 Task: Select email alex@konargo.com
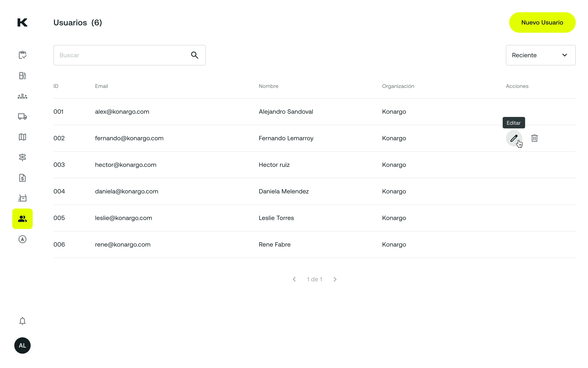[x=122, y=112]
